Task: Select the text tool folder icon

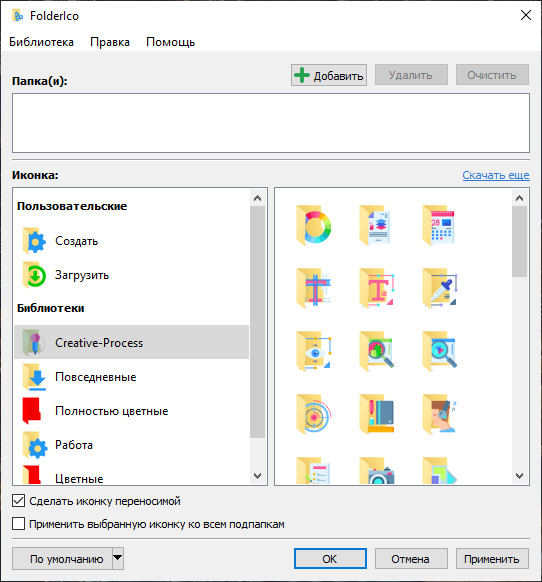Action: coord(377,288)
